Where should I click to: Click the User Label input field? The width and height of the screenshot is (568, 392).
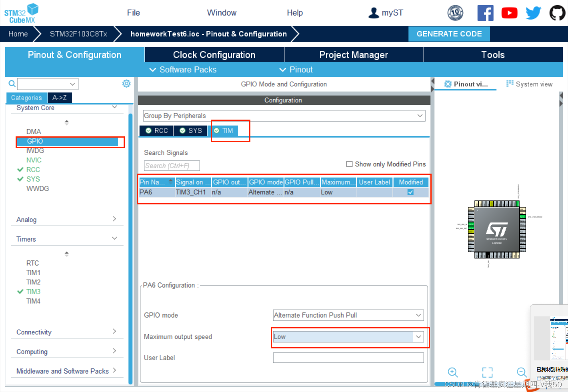tap(348, 358)
